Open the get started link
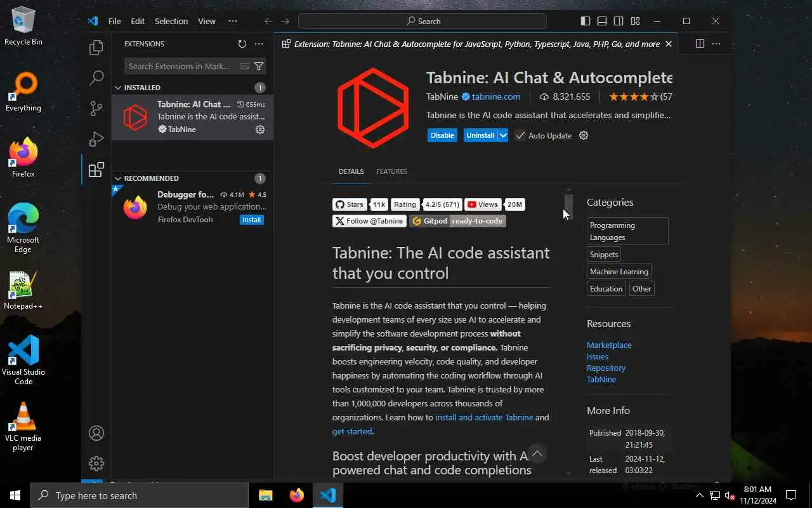This screenshot has height=508, width=812. [352, 431]
